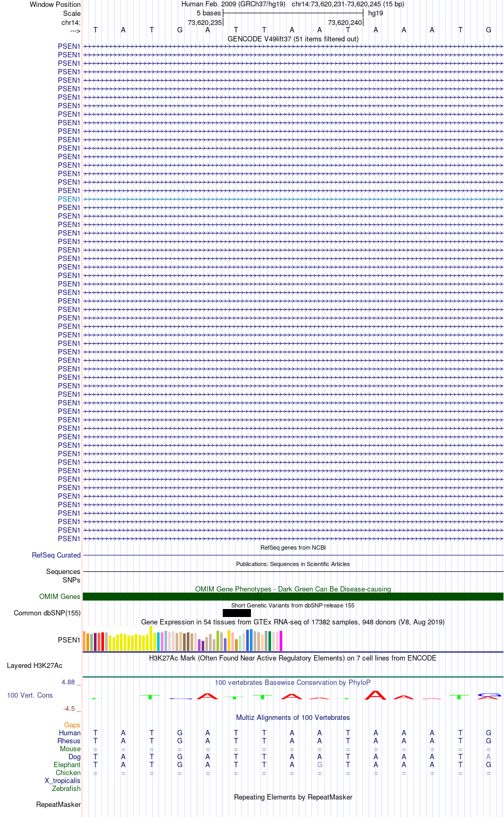504x817 pixels.
Task: Click the greyed A ending the Dog row
Action: point(489,757)
